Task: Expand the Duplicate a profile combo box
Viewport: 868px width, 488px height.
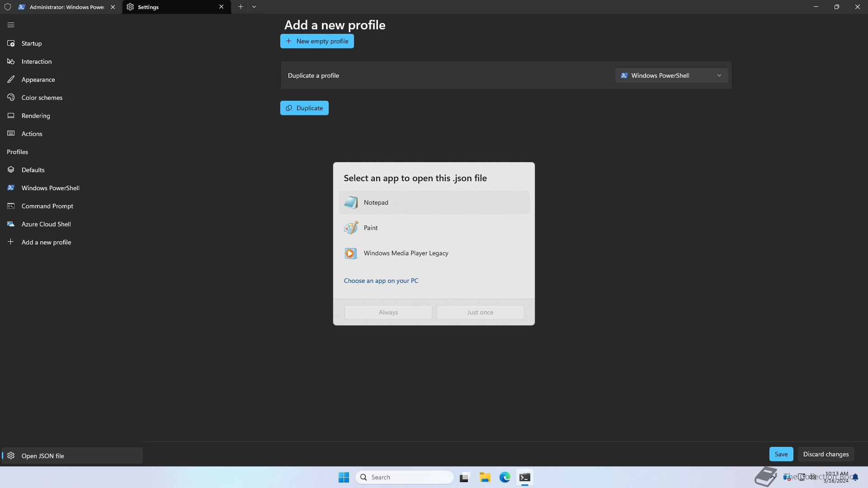Action: tap(671, 75)
